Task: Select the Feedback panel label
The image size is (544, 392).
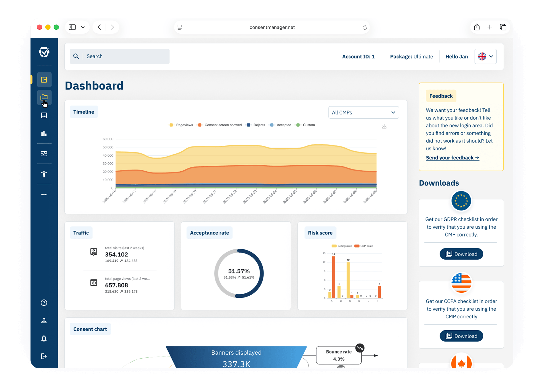Action: [441, 96]
